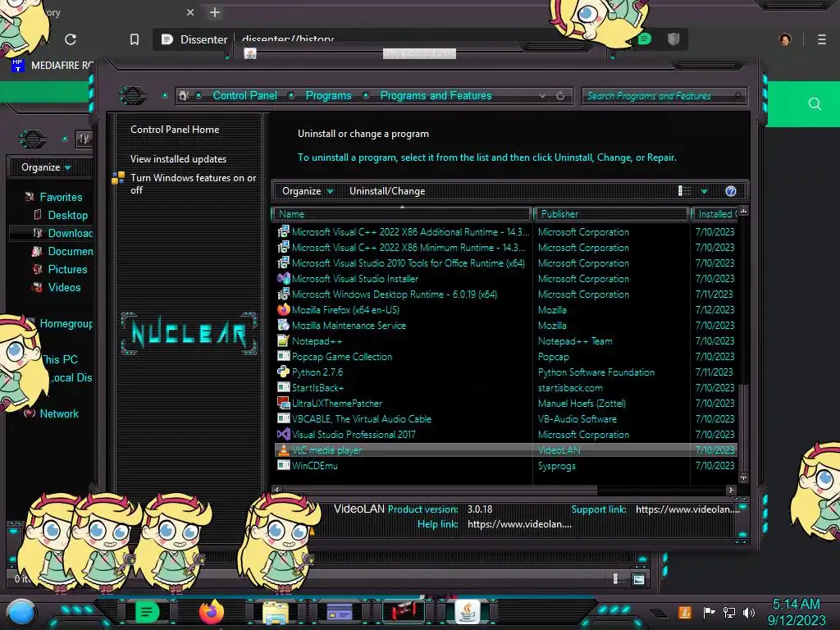Click the Programs breadcrumb

pos(328,95)
